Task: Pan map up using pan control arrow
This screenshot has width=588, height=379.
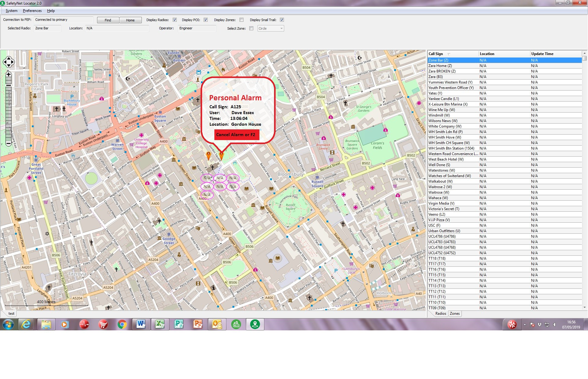Action: click(9, 58)
